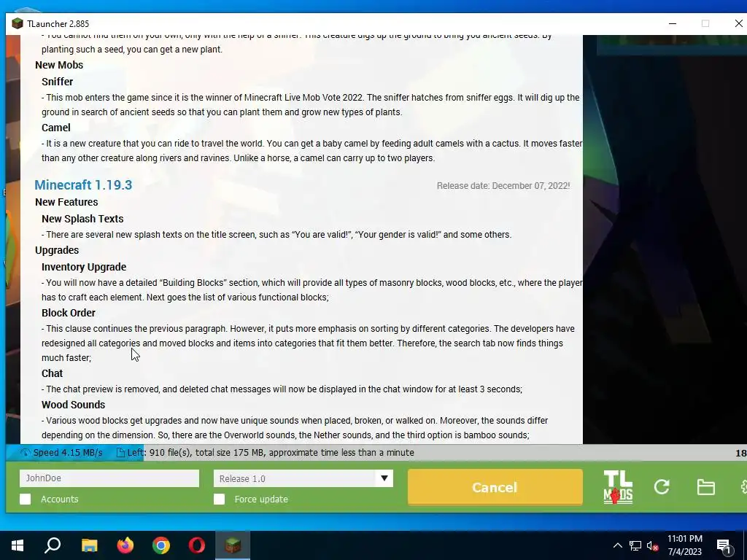
Task: Click the TLauncher title bar block icon
Action: [x=18, y=23]
